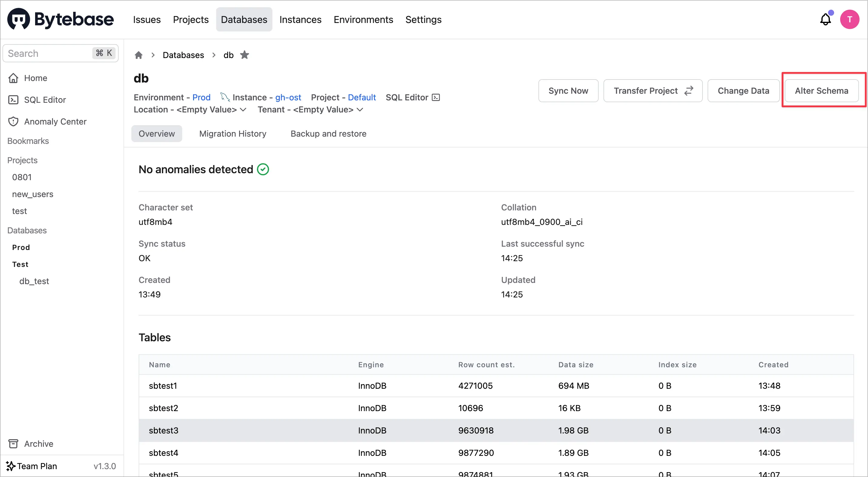Click the home breadcrumb icon
Screen dimensions: 868x477
(139, 55)
